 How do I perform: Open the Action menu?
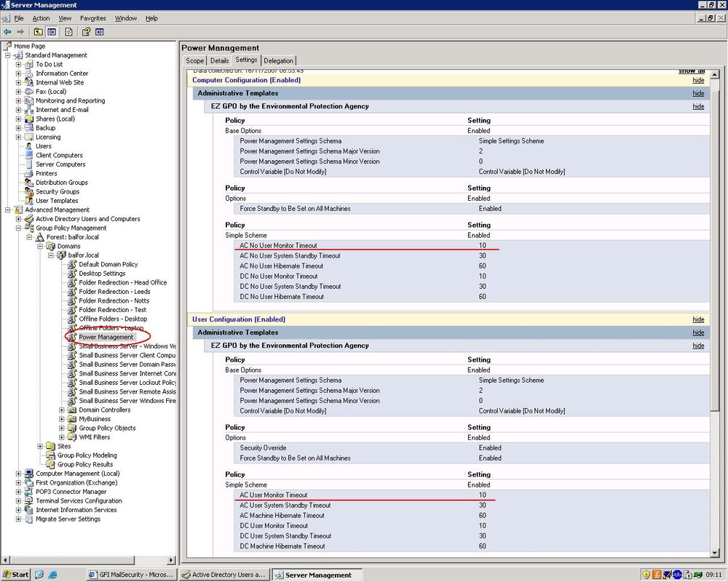coord(41,18)
